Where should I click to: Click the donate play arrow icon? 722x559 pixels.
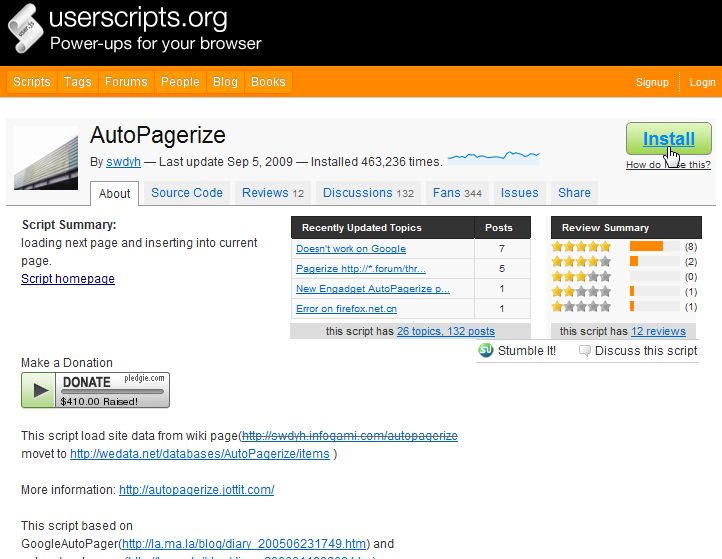click(x=40, y=390)
